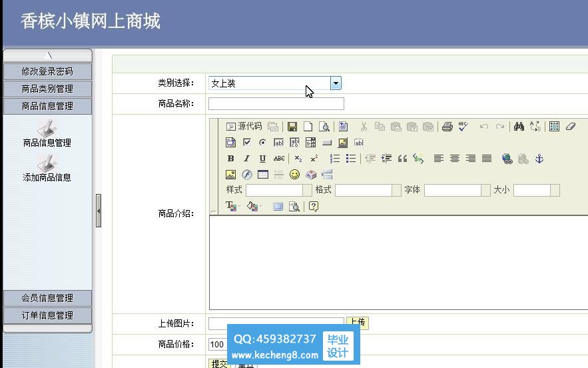Screen dimensions: 588x368
Task: Click the Remove Format eraser icon
Action: click(571, 127)
